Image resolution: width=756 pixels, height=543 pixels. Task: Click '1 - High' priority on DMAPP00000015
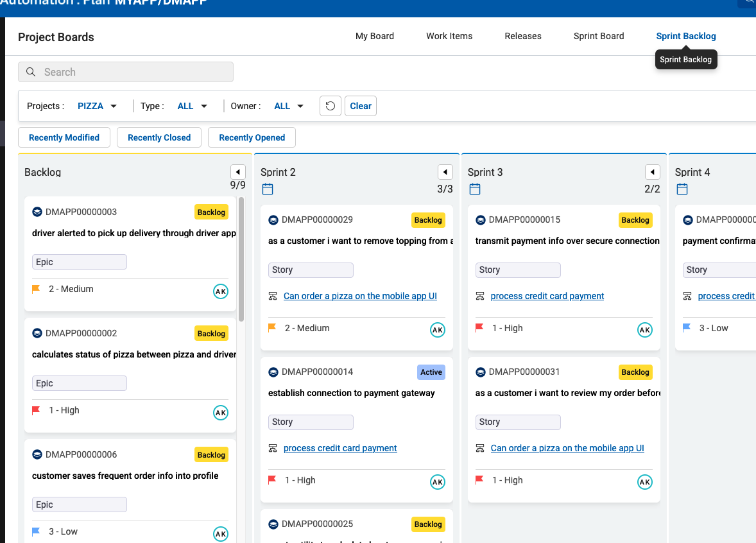[507, 329]
